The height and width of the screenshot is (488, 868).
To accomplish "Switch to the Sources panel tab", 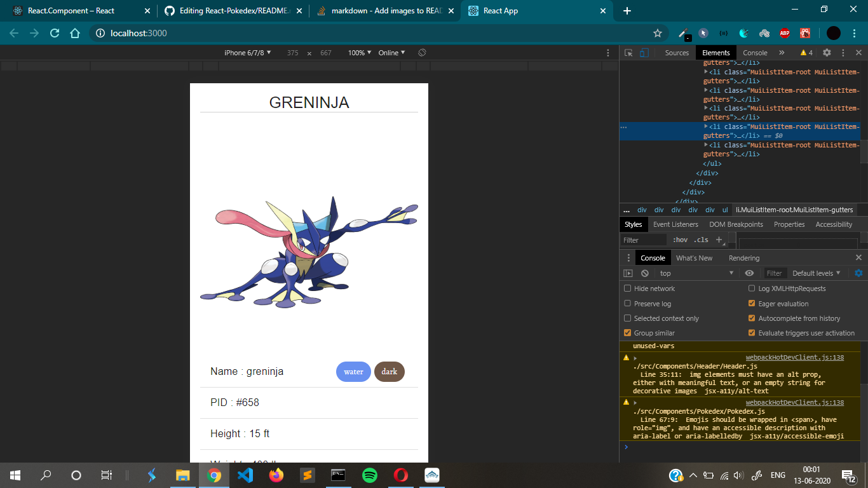I will [x=677, y=53].
